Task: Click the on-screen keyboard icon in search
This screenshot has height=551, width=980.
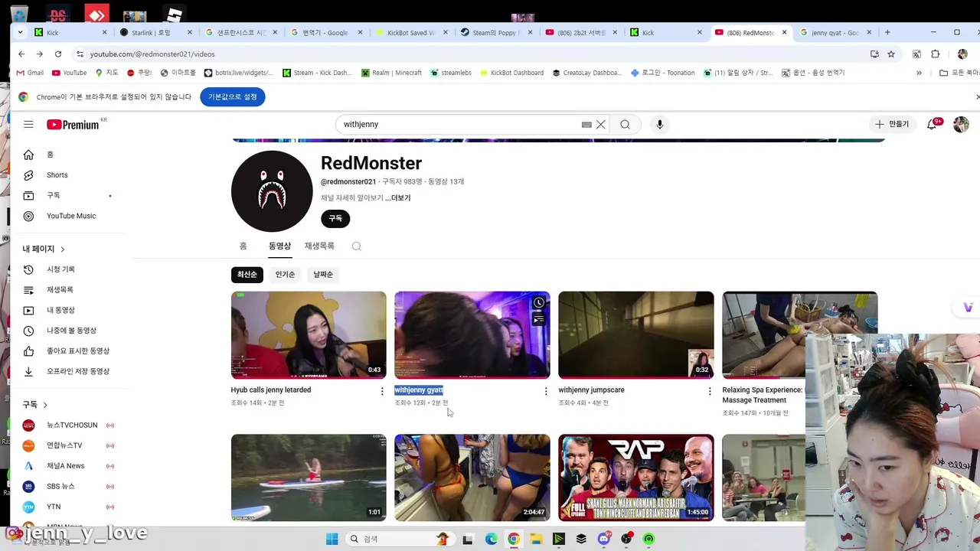Action: 586,125
